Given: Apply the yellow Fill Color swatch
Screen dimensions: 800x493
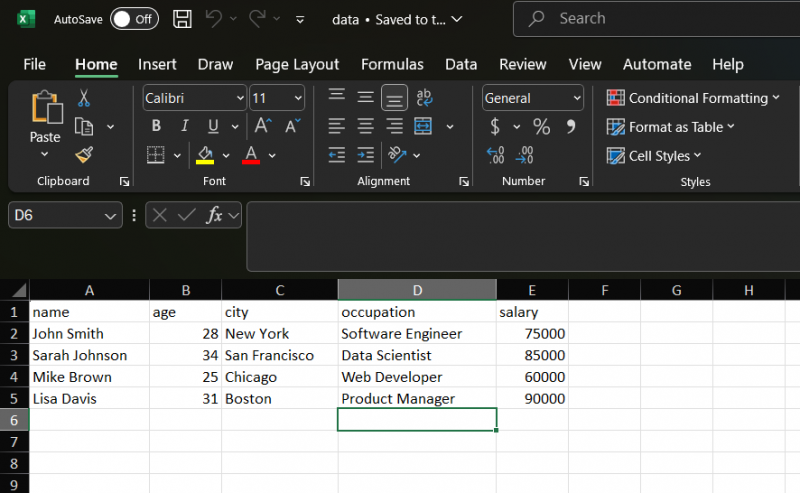Looking at the screenshot, I should pyautogui.click(x=205, y=155).
